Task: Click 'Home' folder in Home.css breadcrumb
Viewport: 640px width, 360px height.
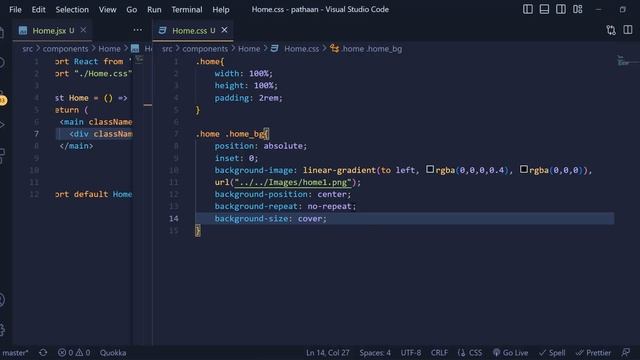Action: pos(249,49)
